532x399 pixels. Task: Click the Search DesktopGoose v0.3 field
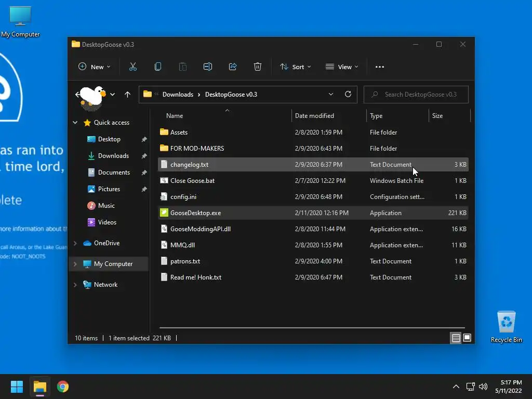[416, 95]
